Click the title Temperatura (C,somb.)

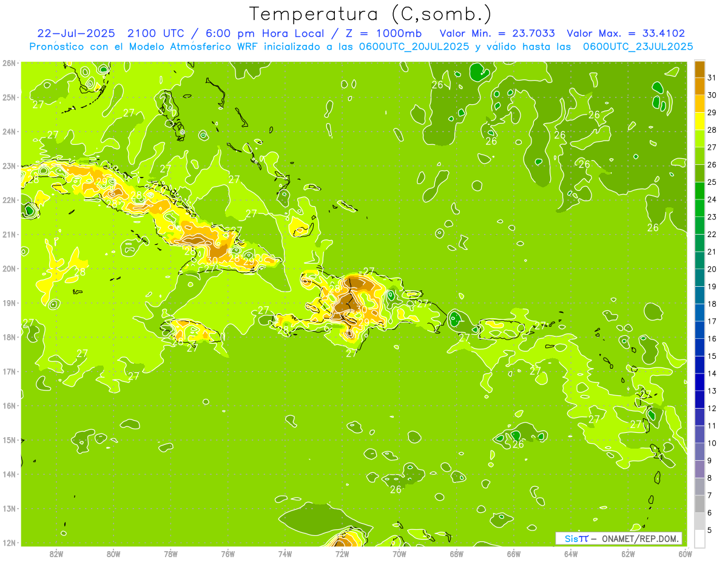tap(370, 14)
